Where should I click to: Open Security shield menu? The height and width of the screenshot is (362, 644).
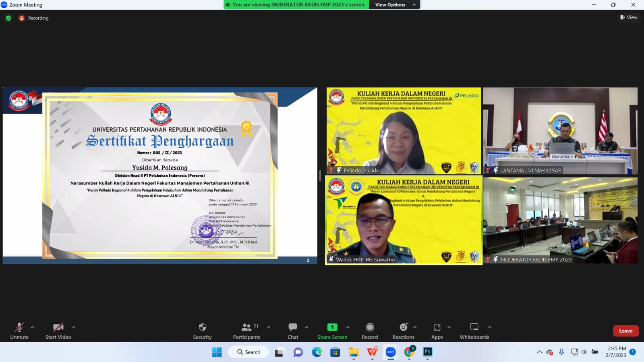[x=202, y=331]
